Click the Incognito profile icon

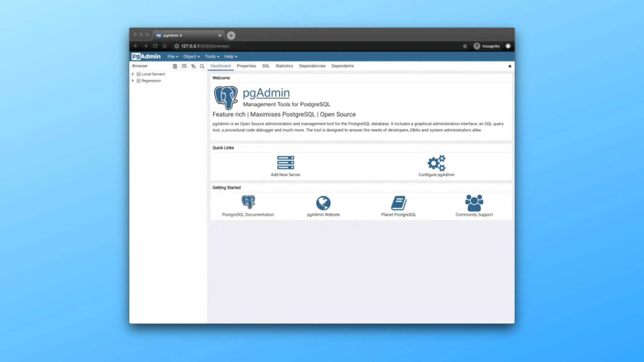(477, 46)
